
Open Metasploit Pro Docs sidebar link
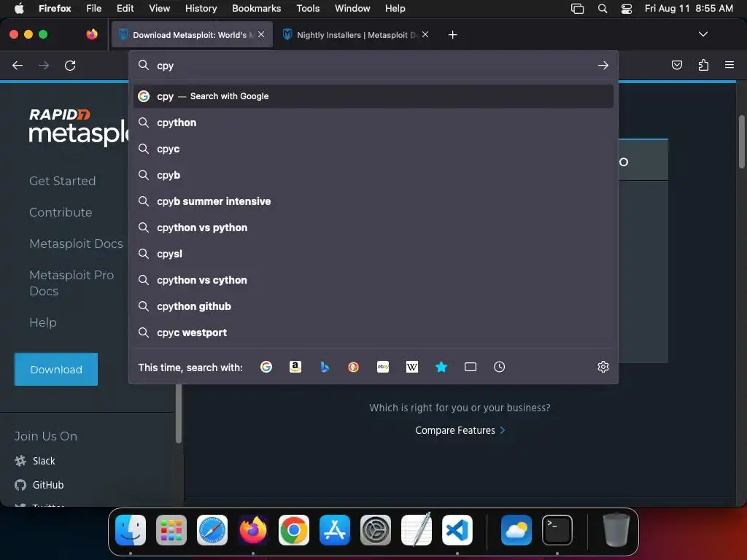[x=71, y=283]
